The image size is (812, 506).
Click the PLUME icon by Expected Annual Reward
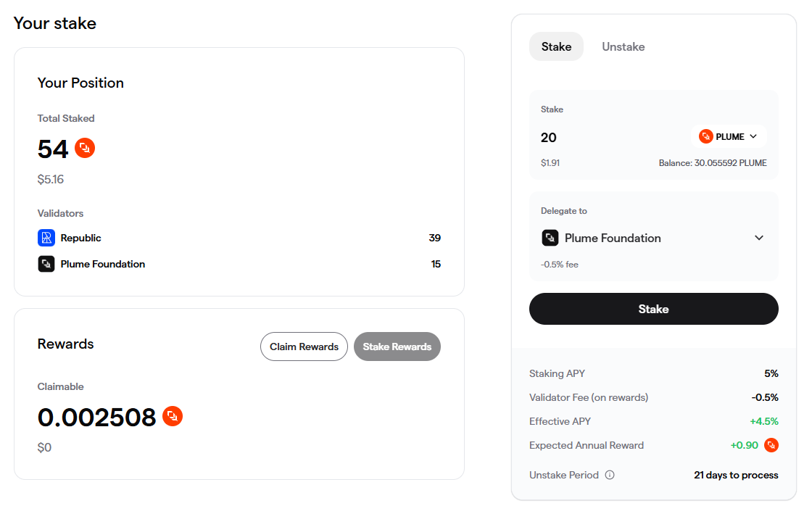click(x=771, y=445)
